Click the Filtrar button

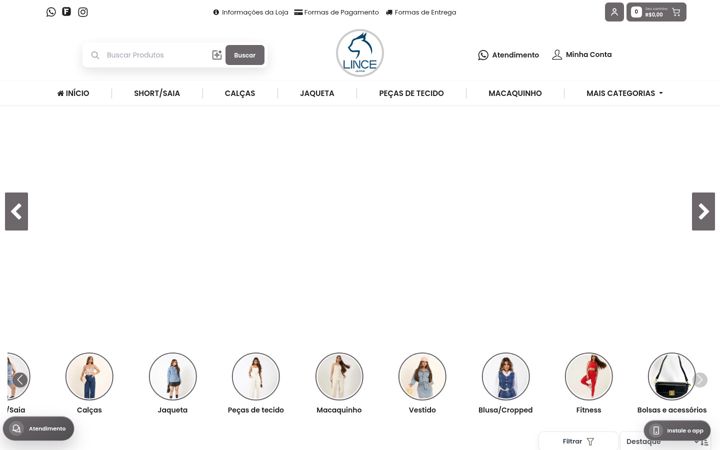578,441
